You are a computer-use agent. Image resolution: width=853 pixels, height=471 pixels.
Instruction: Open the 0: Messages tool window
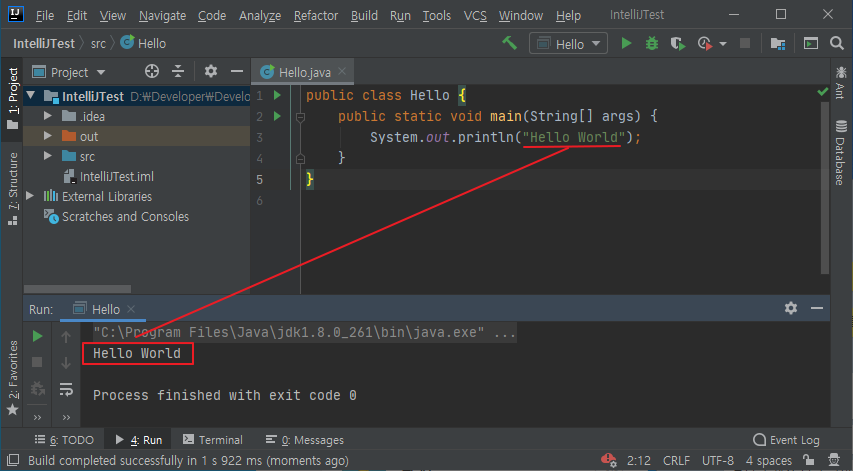pyautogui.click(x=305, y=439)
